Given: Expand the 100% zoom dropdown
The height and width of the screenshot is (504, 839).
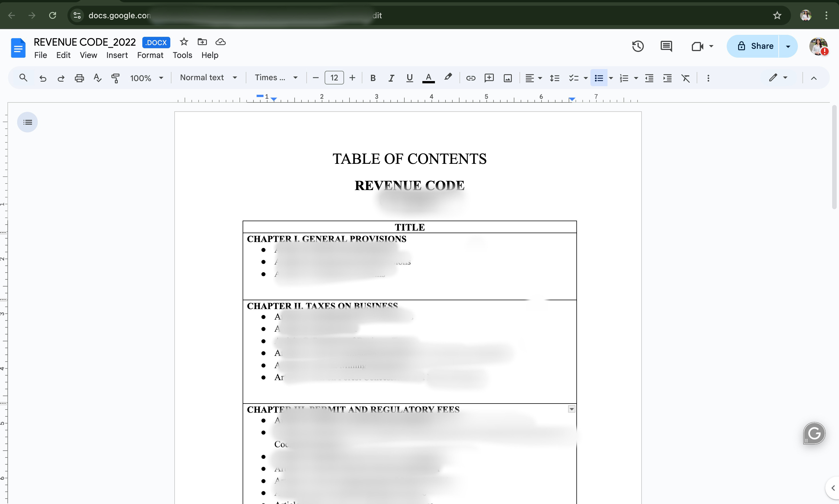Looking at the screenshot, I should point(147,78).
